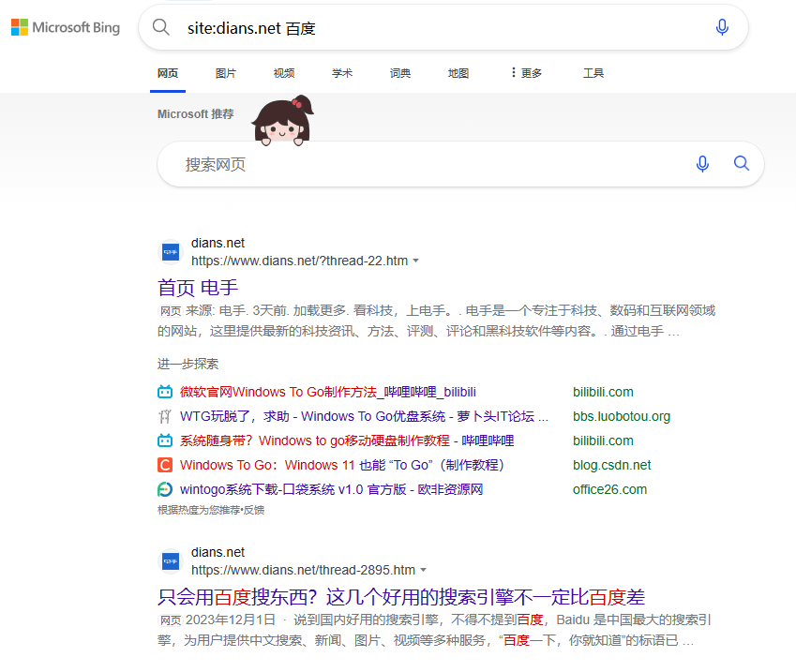Click the bilibili favicon beside 微软官网Windows To Go制作方法
This screenshot has height=672, width=796.
click(x=166, y=392)
